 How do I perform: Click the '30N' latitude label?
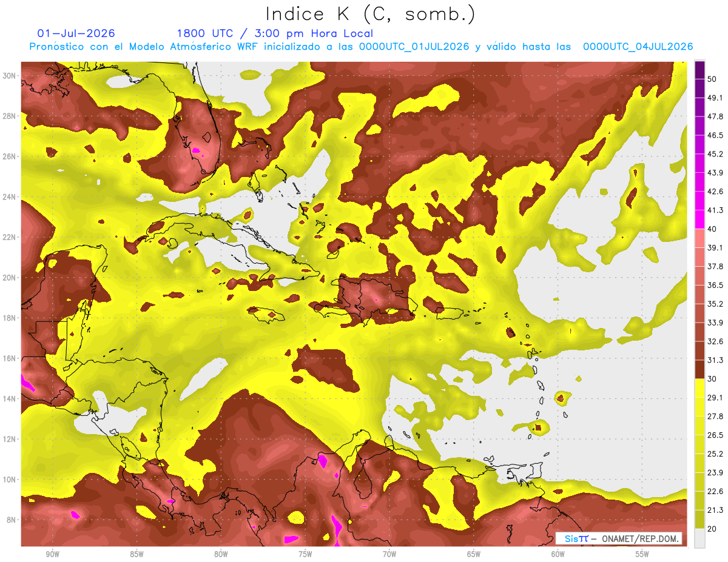coord(10,76)
